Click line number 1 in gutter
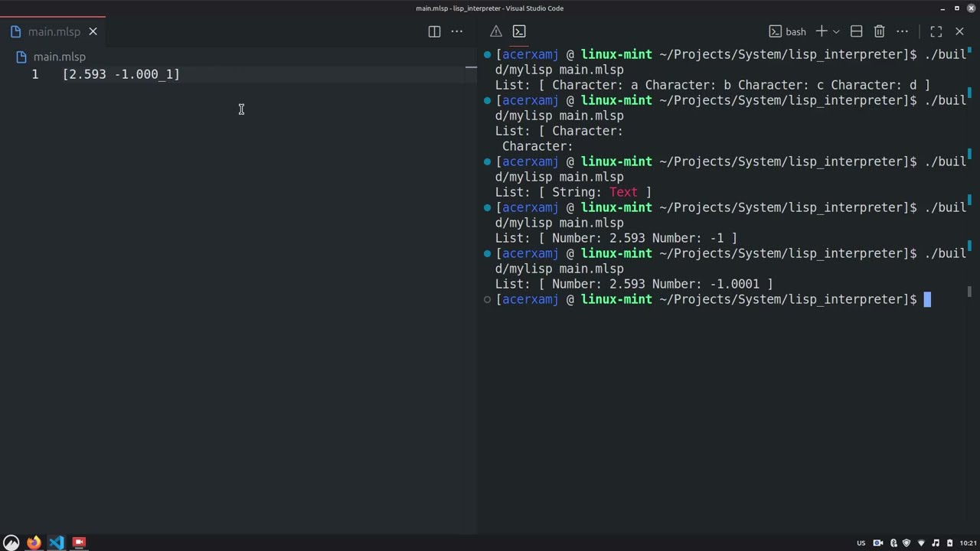 (x=34, y=74)
